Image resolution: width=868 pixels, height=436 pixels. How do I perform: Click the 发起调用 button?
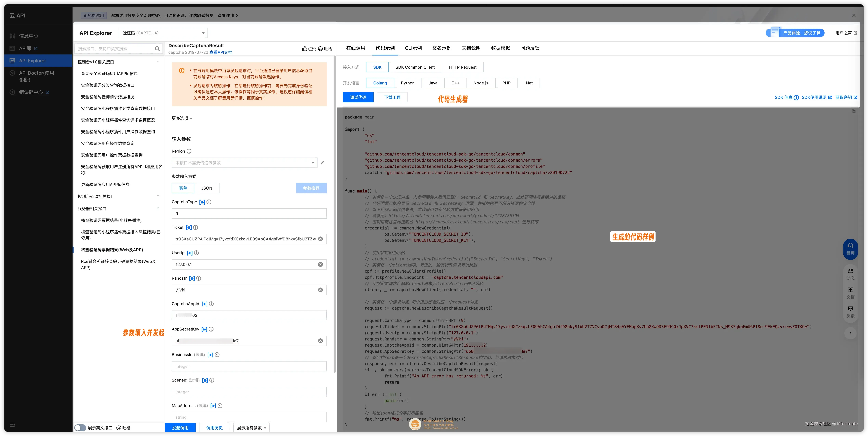180,428
